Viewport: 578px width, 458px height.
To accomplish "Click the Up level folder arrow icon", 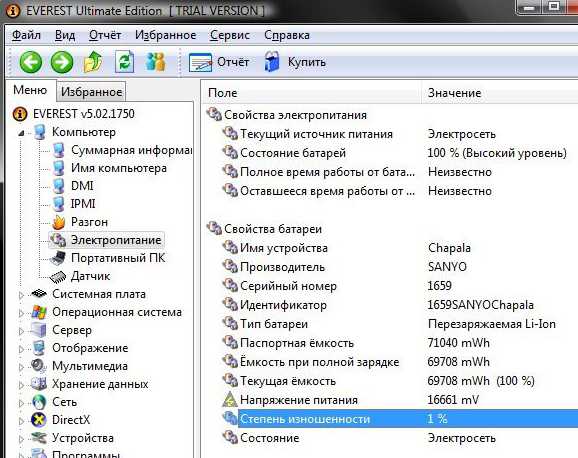I will [x=93, y=62].
